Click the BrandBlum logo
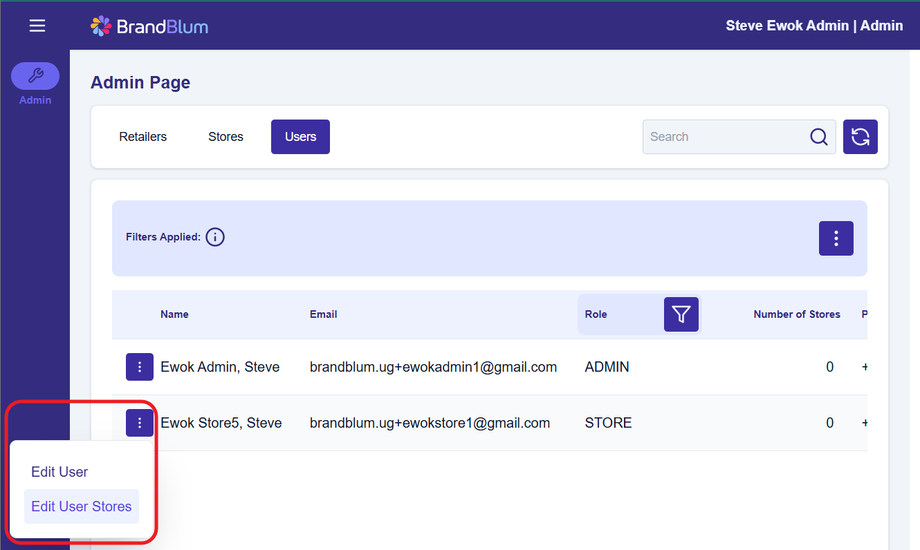Viewport: 920px width, 550px height. 149,26
